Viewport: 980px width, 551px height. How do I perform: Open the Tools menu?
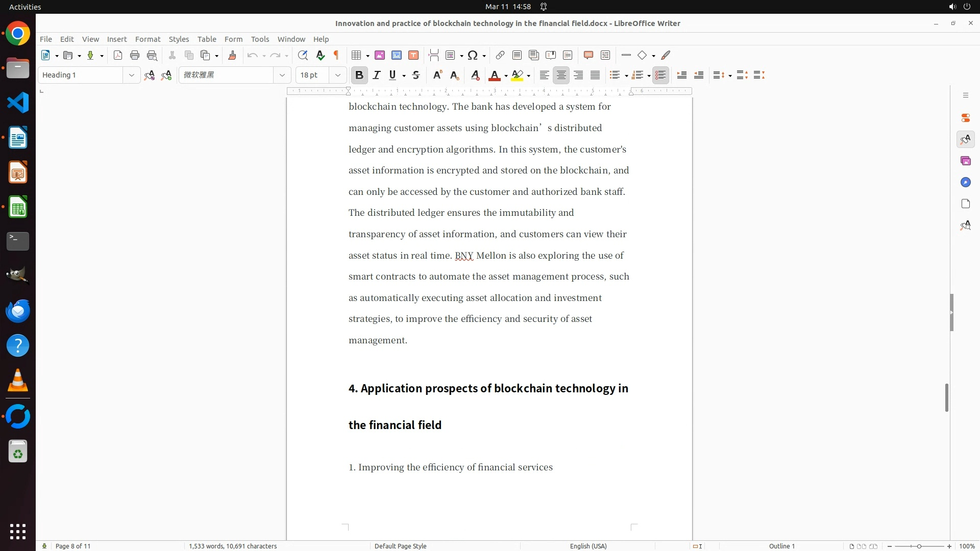coord(260,39)
